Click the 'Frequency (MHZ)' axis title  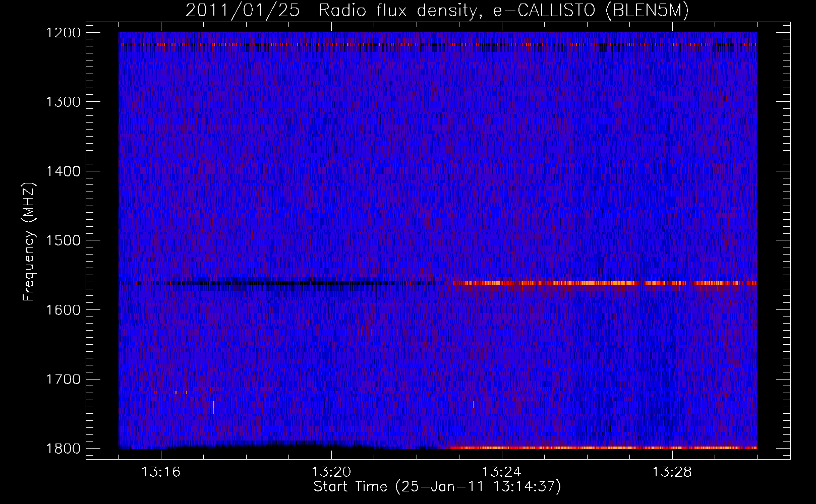(x=29, y=242)
